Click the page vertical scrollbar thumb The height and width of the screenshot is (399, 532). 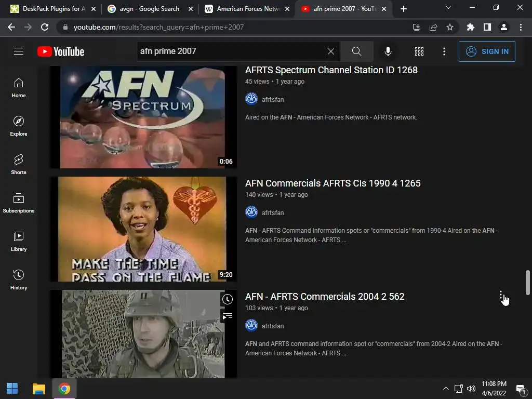click(x=528, y=282)
